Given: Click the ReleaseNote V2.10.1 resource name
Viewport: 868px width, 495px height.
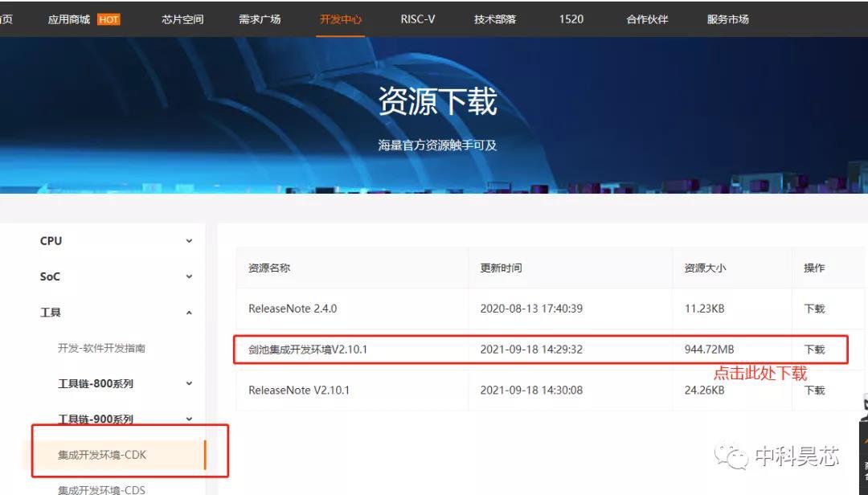Looking at the screenshot, I should pyautogui.click(x=299, y=391).
